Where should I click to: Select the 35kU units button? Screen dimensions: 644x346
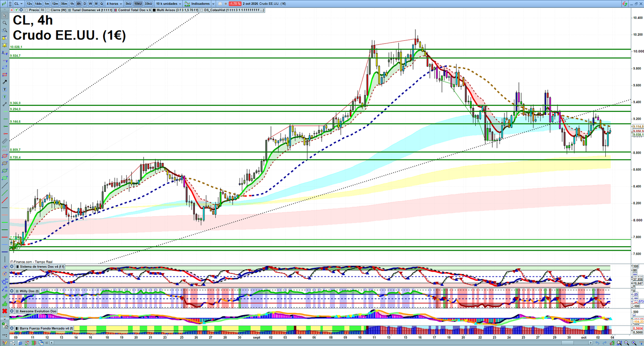pos(149,4)
